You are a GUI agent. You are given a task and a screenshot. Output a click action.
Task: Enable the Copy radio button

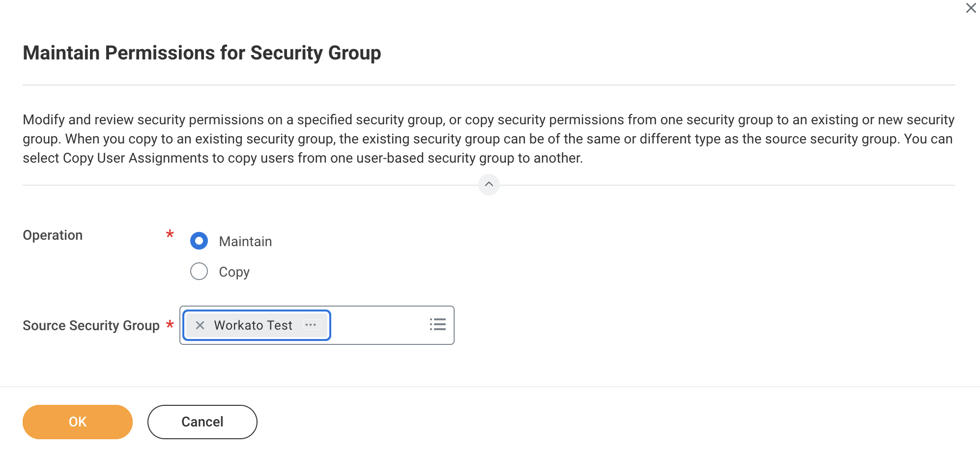pos(199,271)
